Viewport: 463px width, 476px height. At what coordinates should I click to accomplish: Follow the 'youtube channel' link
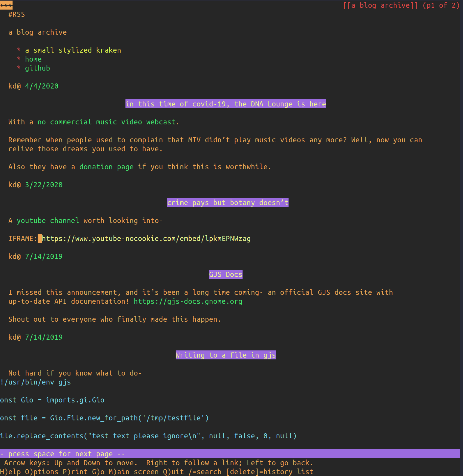[48, 221]
